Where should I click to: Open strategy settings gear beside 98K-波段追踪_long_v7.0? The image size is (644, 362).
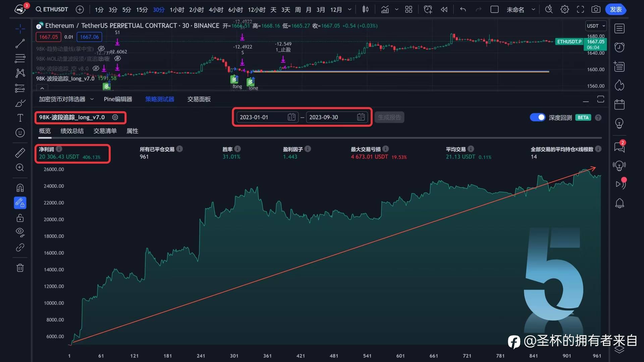(x=115, y=117)
